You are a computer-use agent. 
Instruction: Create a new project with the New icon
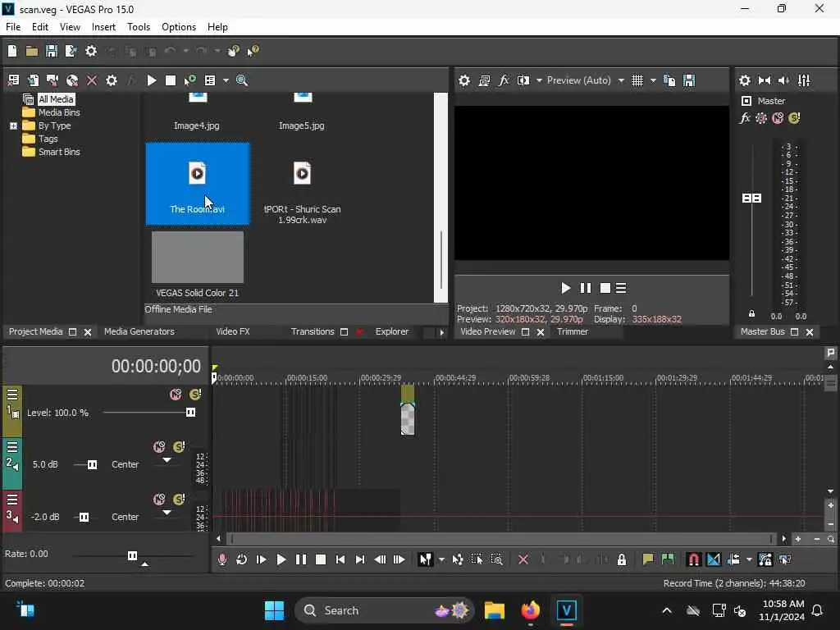point(11,51)
